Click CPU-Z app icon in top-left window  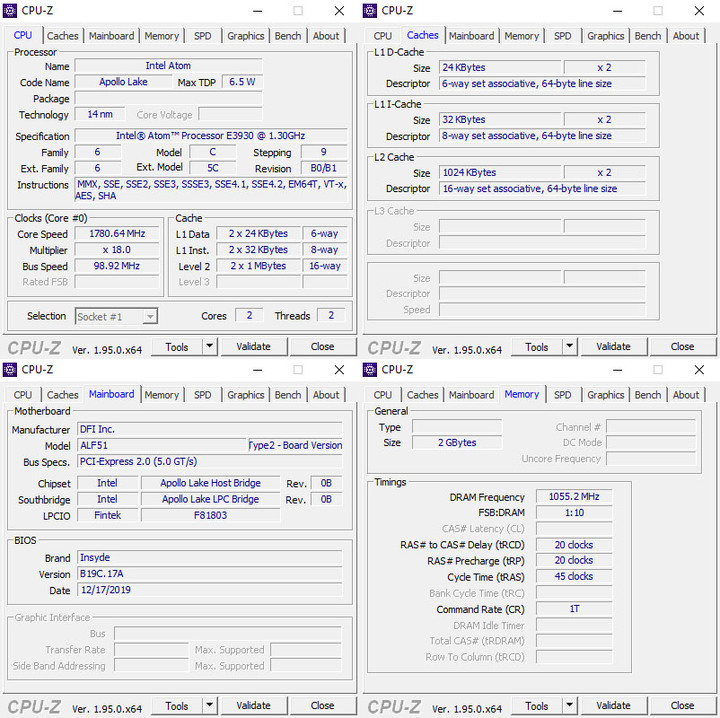pyautogui.click(x=10, y=11)
